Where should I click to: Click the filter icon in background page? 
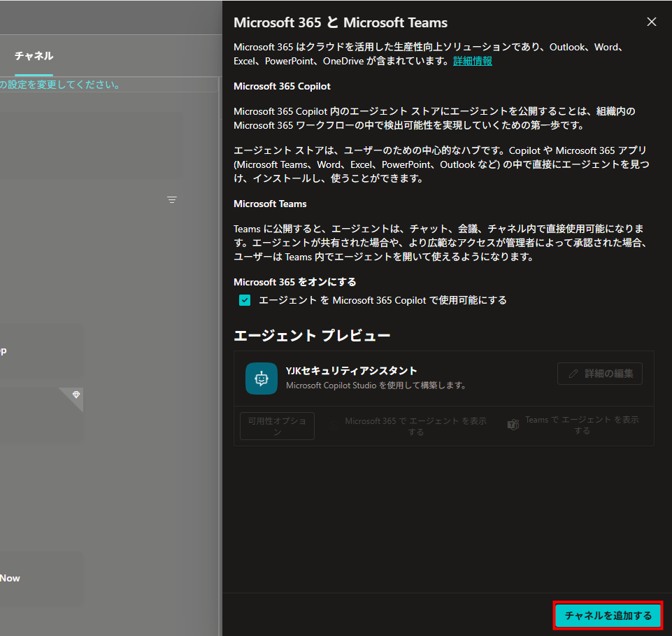pyautogui.click(x=172, y=200)
